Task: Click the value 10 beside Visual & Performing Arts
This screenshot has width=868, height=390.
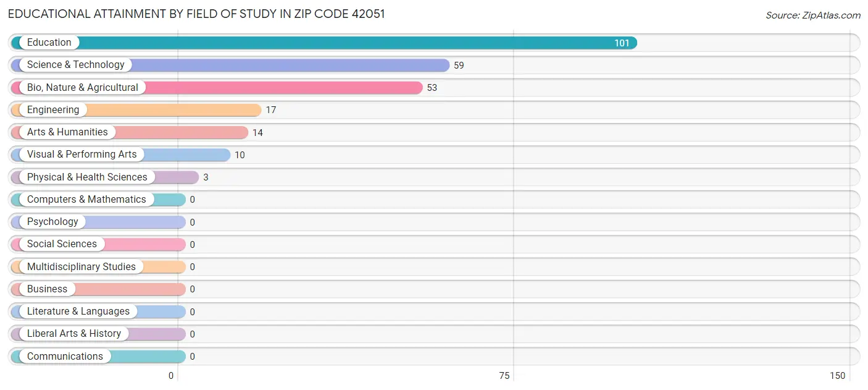Action: [240, 155]
